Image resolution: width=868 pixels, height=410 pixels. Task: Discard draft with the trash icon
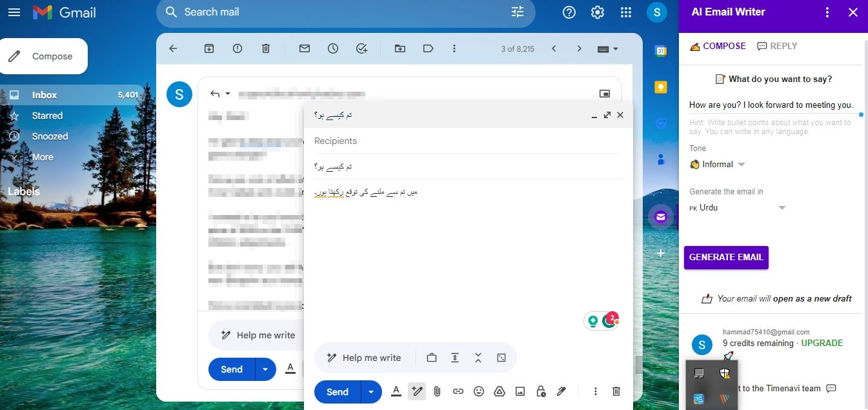616,391
